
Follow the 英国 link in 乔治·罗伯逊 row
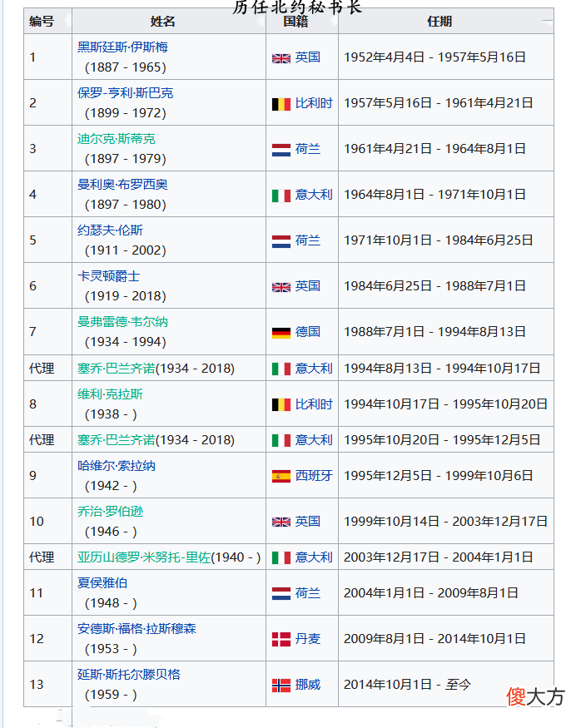[308, 522]
